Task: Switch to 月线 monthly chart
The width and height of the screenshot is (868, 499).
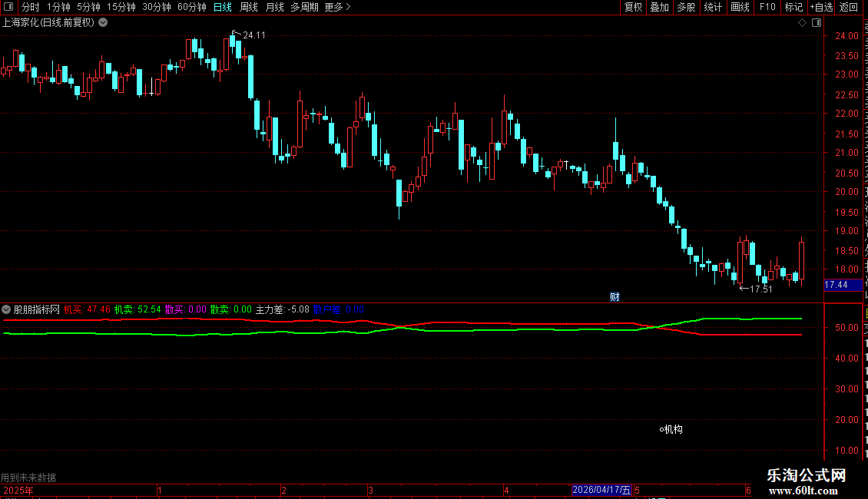Action: pyautogui.click(x=274, y=7)
